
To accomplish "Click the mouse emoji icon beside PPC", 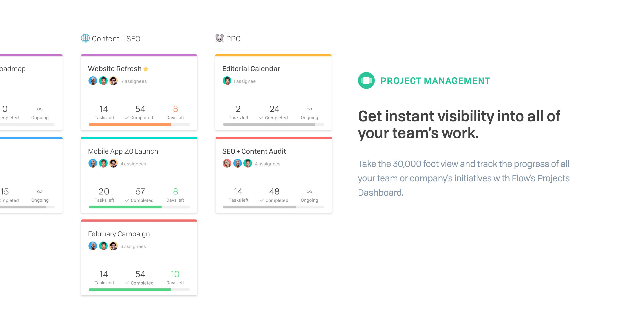I will (219, 38).
